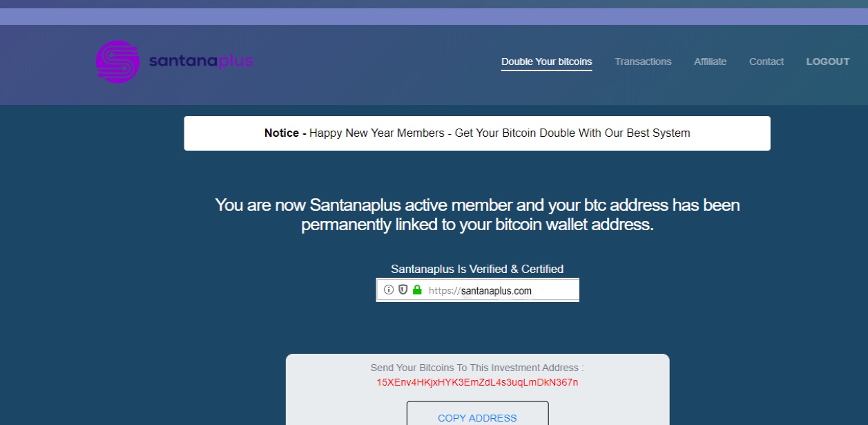Screen dimensions: 868x425
Task: Log out using the LOGOUT link
Action: pyautogui.click(x=828, y=62)
